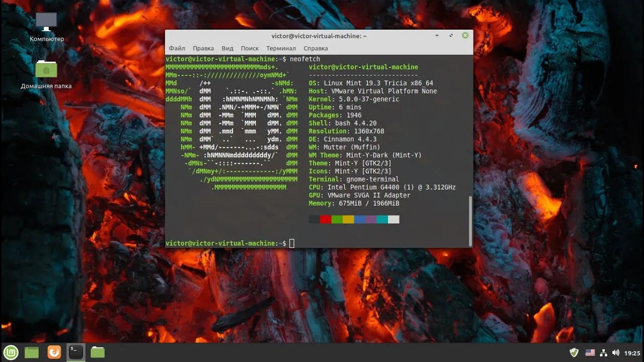The image size is (644, 362).
Task: Minimize the terminal window
Action: point(437,36)
